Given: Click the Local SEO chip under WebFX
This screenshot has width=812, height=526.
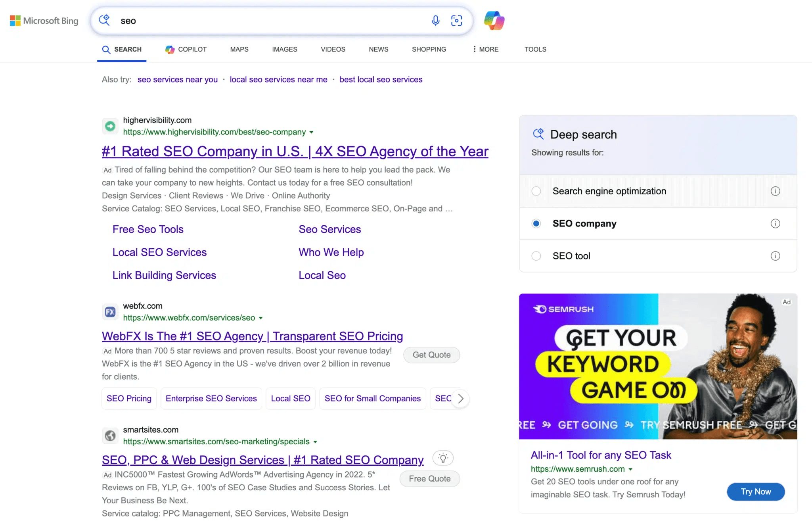Looking at the screenshot, I should point(291,399).
